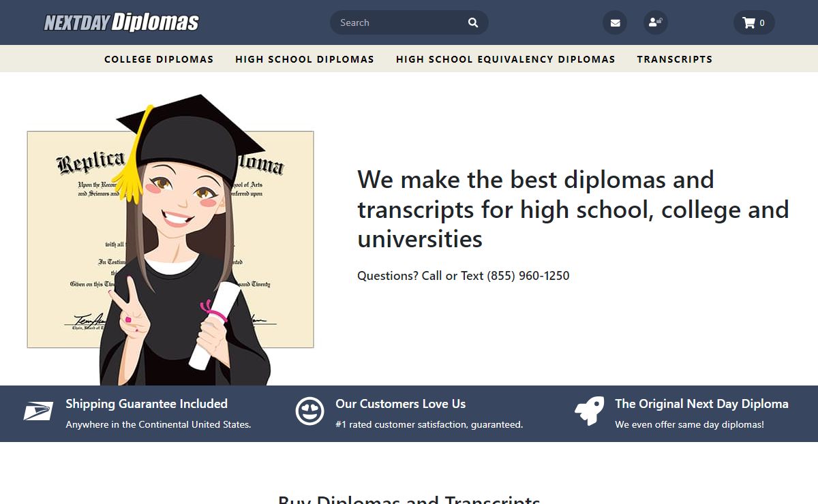Open the user account login icon
Image resolution: width=818 pixels, height=504 pixels.
(x=656, y=22)
